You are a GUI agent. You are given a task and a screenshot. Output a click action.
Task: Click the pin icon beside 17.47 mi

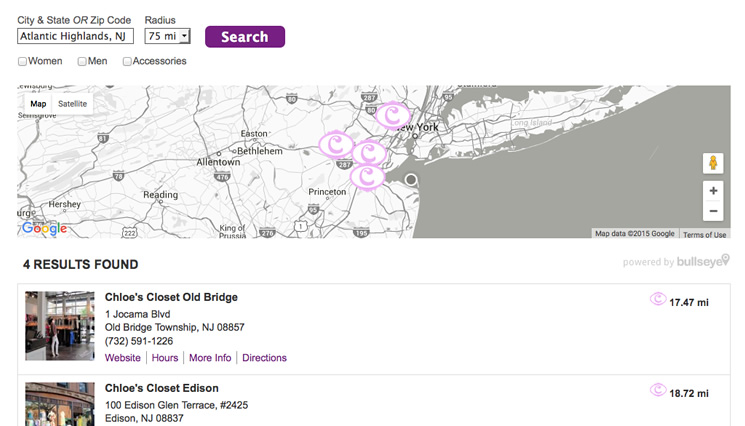coord(658,299)
